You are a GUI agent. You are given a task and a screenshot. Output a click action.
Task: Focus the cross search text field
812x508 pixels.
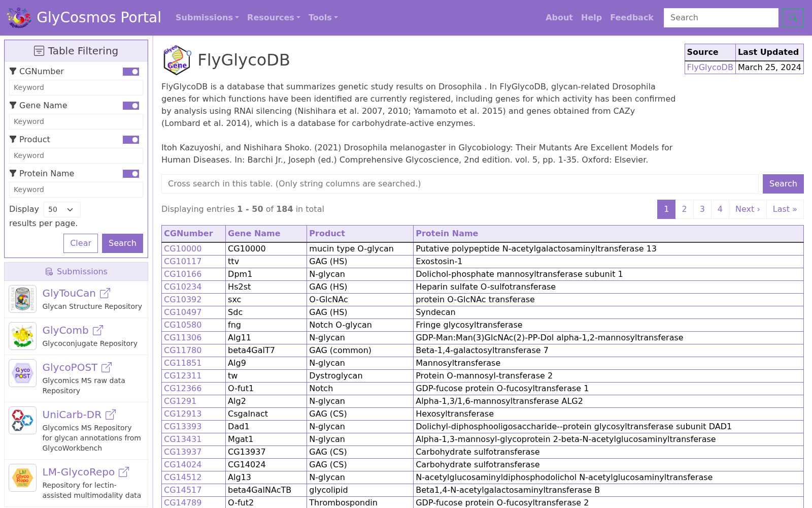coord(460,184)
